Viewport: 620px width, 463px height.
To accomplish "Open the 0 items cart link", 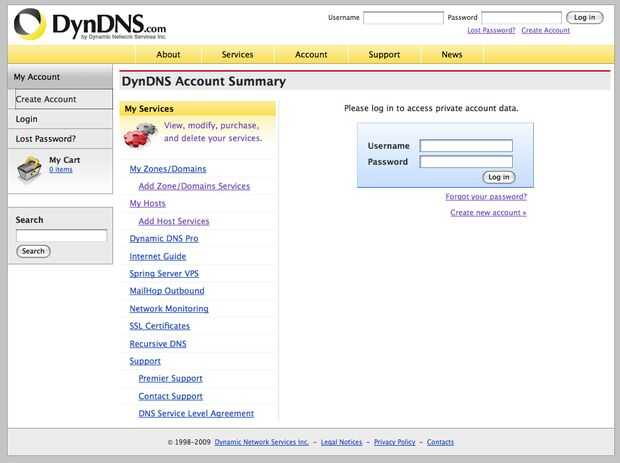I will [61, 170].
